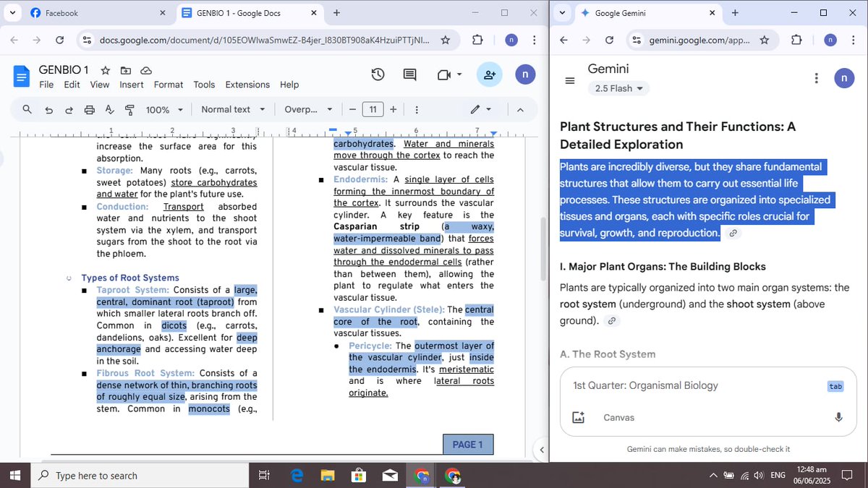This screenshot has width=868, height=488.
Task: Click source link chip after 'above ground)'
Action: (x=612, y=320)
